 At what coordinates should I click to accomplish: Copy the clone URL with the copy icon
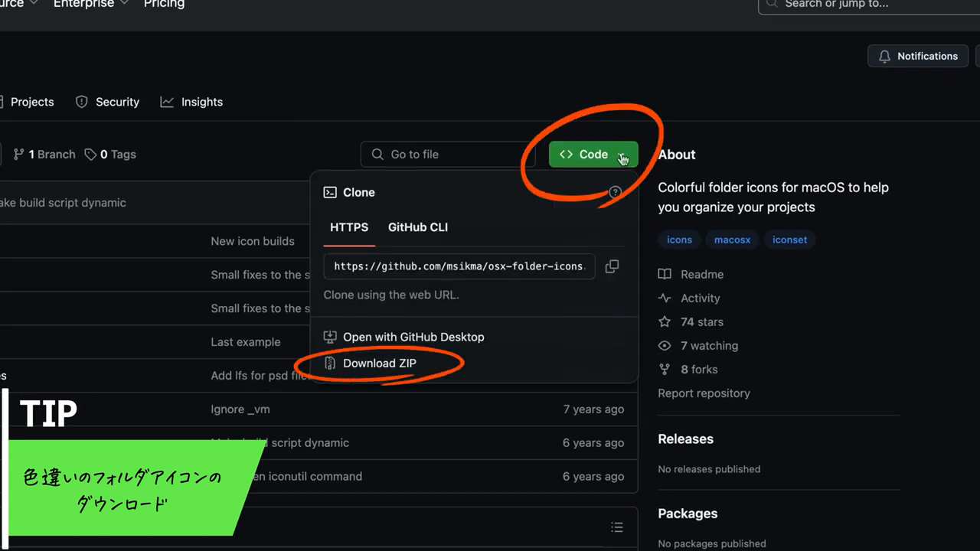[612, 266]
